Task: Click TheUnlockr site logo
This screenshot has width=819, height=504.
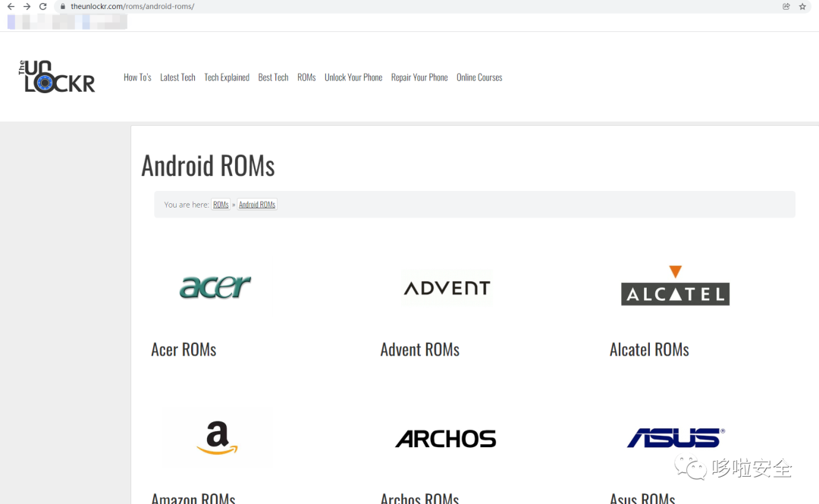Action: click(x=56, y=77)
